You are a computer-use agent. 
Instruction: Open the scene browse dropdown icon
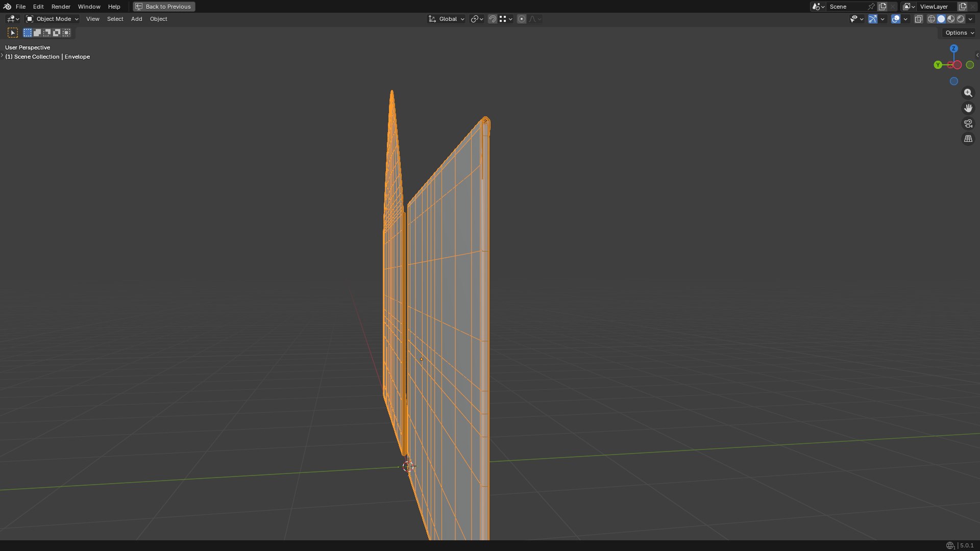(x=818, y=7)
